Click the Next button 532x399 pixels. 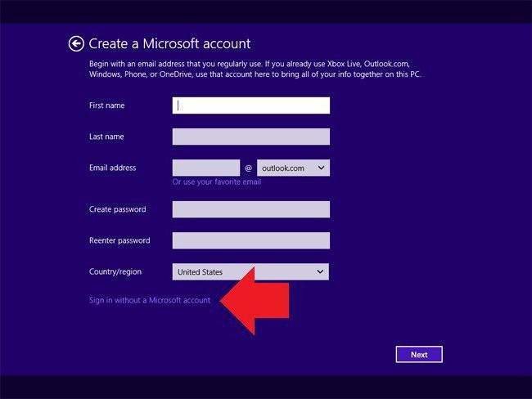[419, 355]
